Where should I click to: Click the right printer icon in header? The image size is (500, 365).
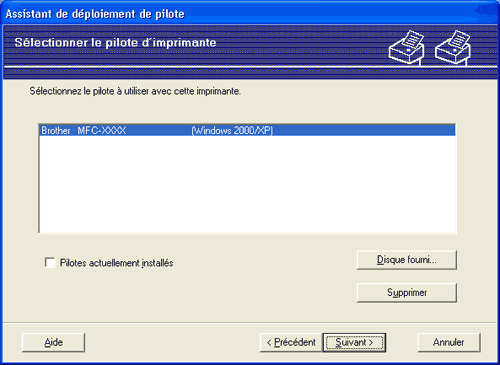pos(453,47)
